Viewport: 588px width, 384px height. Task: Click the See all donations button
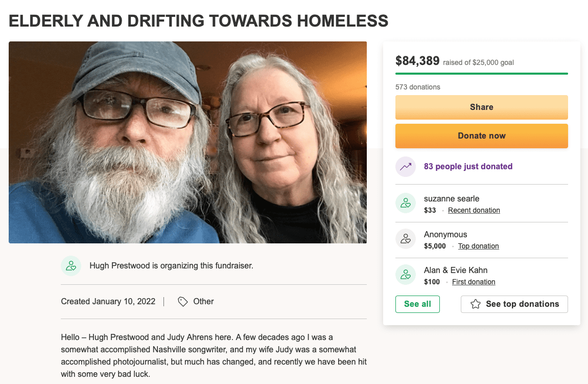pyautogui.click(x=417, y=304)
